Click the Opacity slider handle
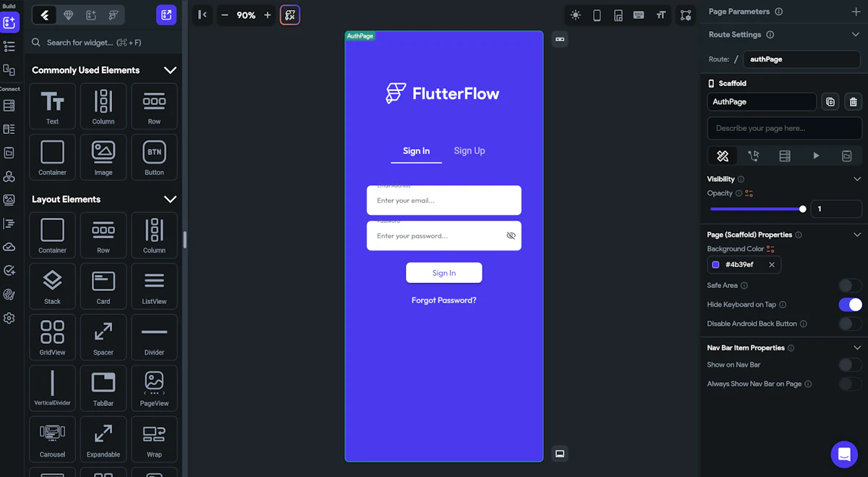This screenshot has height=477, width=868. tap(803, 209)
